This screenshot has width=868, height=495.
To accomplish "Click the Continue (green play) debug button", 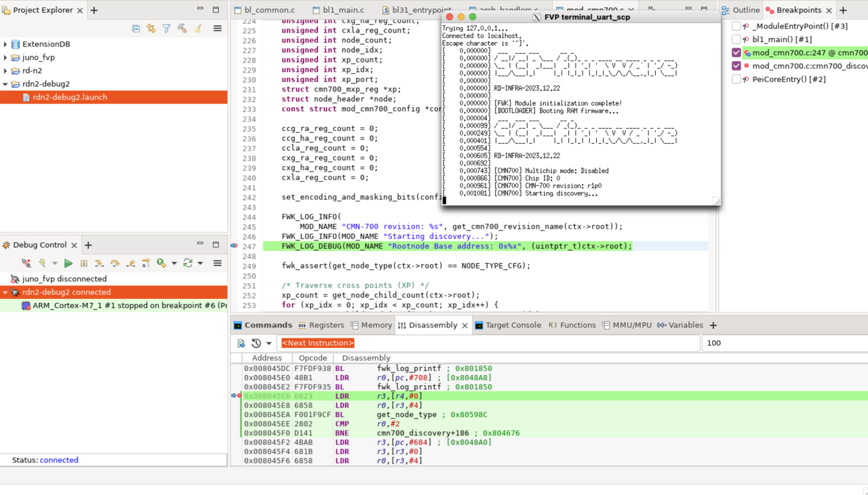I will tap(68, 263).
